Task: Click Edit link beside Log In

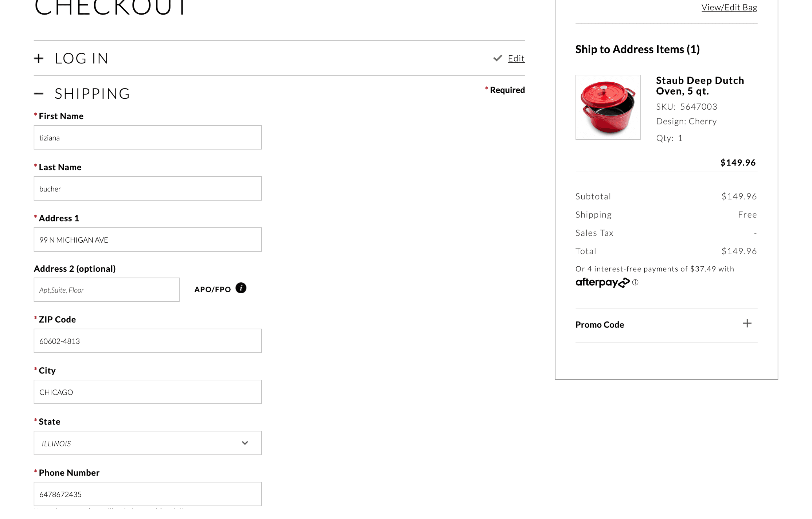Action: point(516,58)
